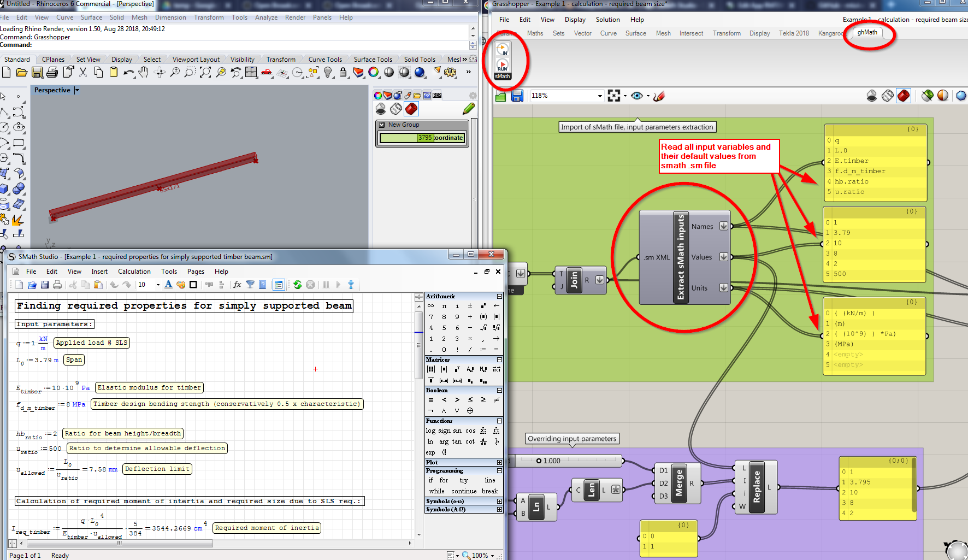Click infinity symbol in Arithmetic panel

431,306
